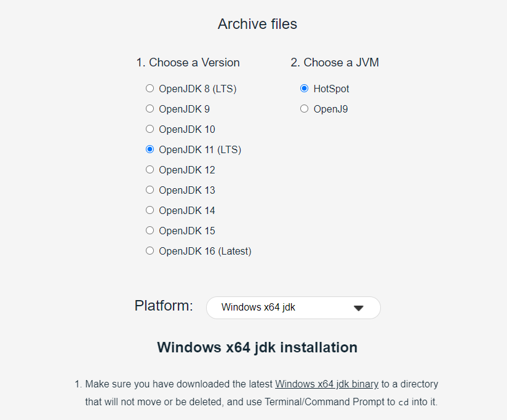Click the OpenJ9 label text

pos(330,109)
